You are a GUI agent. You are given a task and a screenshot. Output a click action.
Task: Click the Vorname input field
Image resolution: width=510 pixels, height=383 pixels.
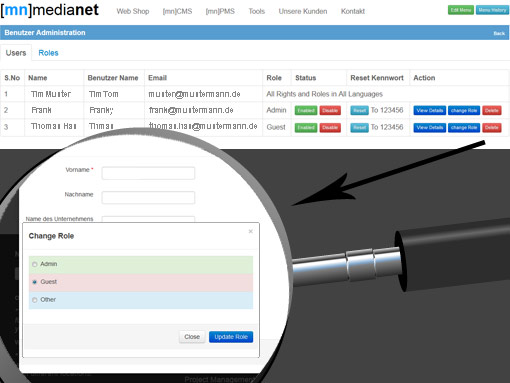148,173
